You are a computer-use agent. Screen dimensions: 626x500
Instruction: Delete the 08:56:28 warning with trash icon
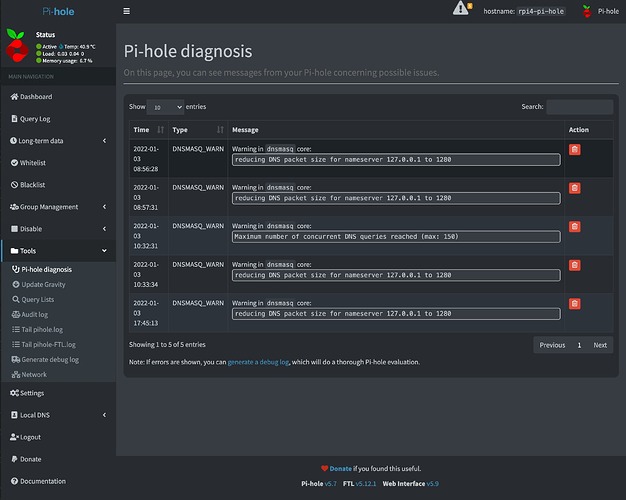click(575, 150)
